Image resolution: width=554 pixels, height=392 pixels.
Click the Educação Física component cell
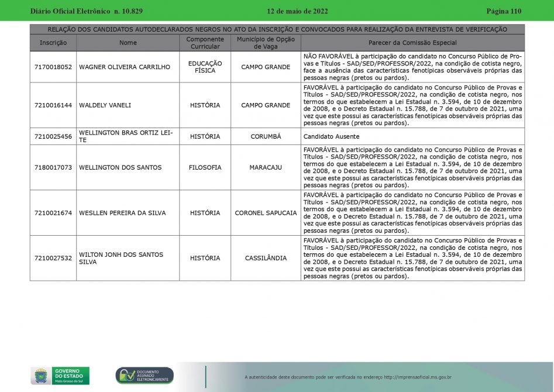(205, 67)
